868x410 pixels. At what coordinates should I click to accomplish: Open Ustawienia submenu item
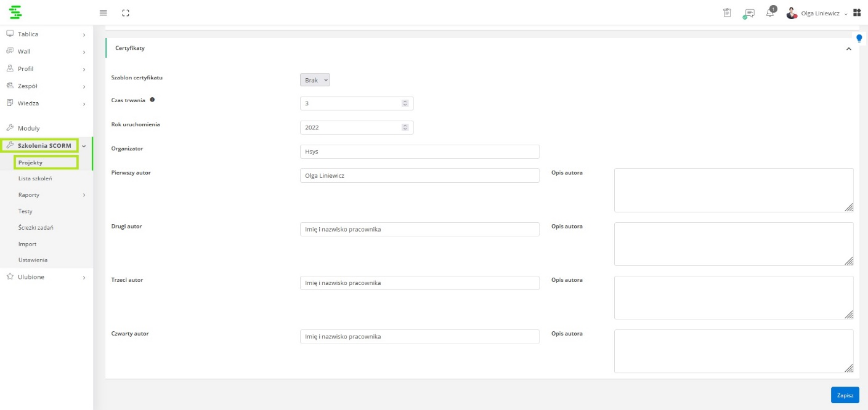(x=33, y=260)
